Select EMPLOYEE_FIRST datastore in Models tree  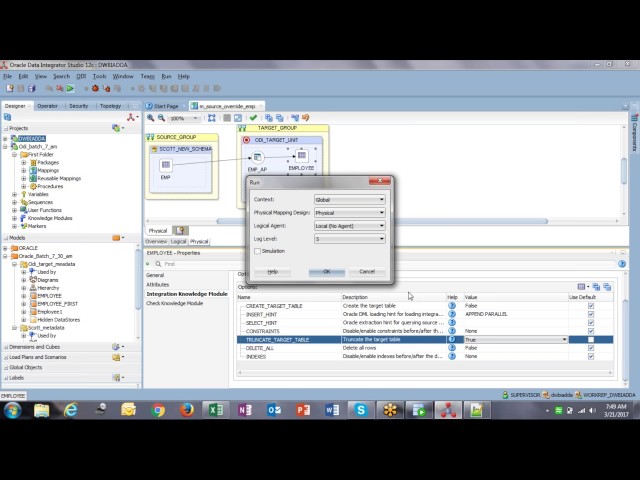(58, 304)
